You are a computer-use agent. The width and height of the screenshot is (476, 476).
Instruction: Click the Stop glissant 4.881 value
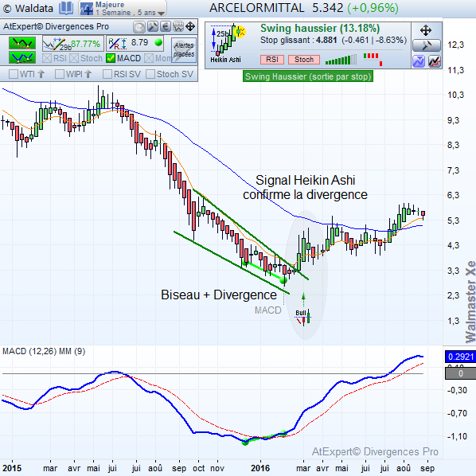point(326,41)
